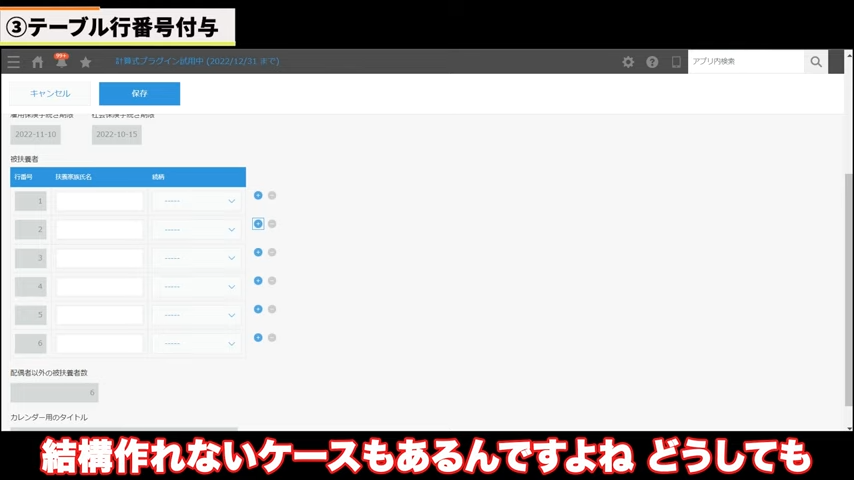The width and height of the screenshot is (854, 480).
Task: Open the 続柄 dropdown in row 4
Action: click(x=196, y=287)
